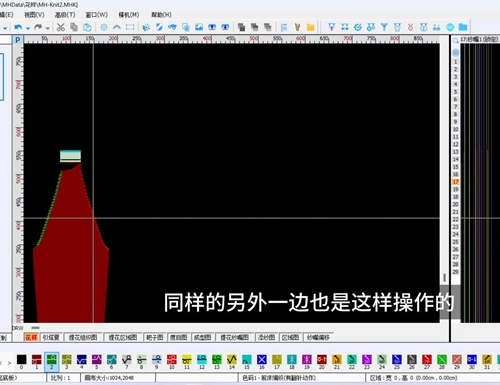Open dropdown arrow beside Redo
Viewport: 500px width, 385px height.
coord(48,28)
